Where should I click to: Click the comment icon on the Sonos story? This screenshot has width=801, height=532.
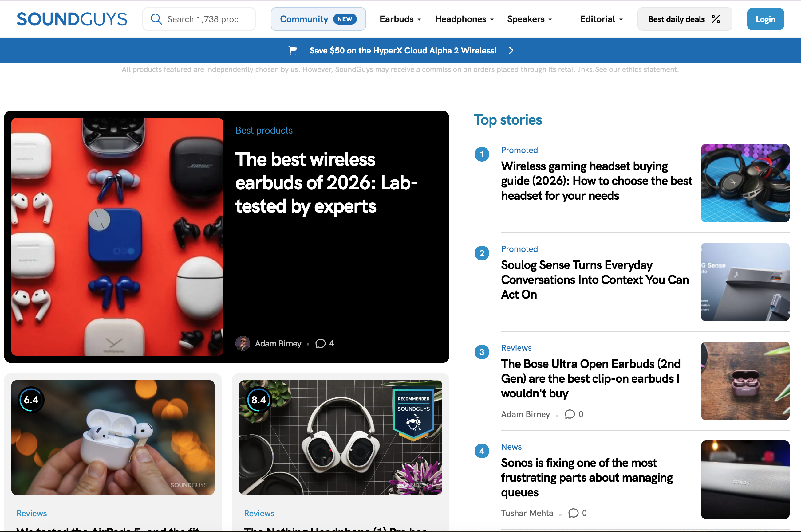coord(573,513)
